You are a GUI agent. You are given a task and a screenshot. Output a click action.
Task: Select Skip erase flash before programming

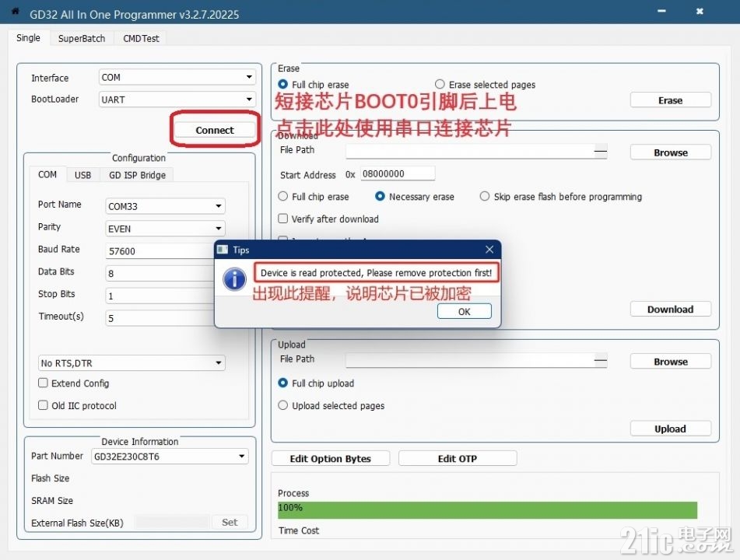(x=485, y=196)
